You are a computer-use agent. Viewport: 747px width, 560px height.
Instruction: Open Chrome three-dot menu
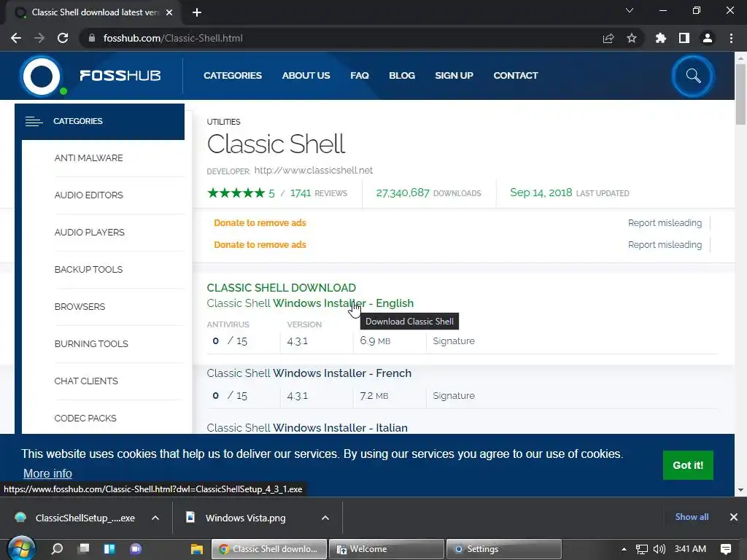point(731,38)
